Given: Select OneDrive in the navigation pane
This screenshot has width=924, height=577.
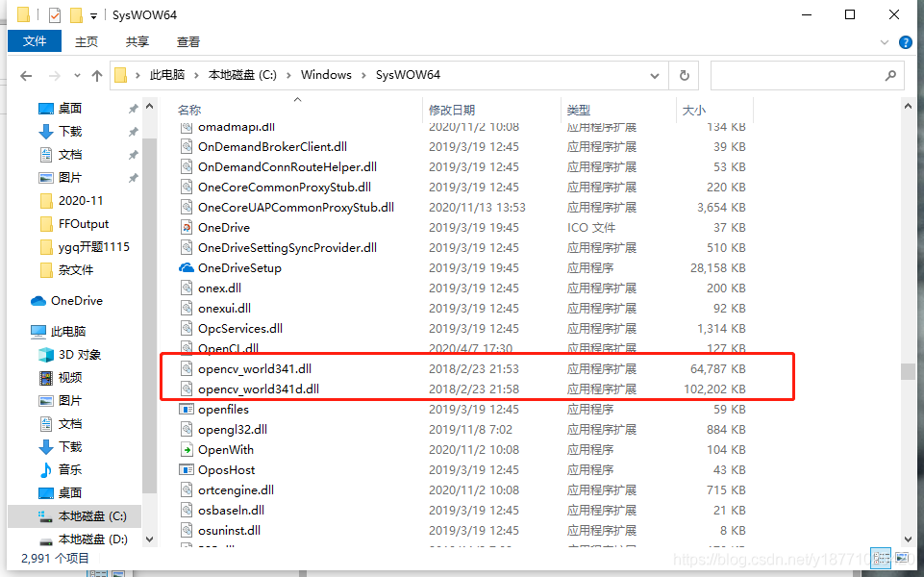Looking at the screenshot, I should coord(77,301).
